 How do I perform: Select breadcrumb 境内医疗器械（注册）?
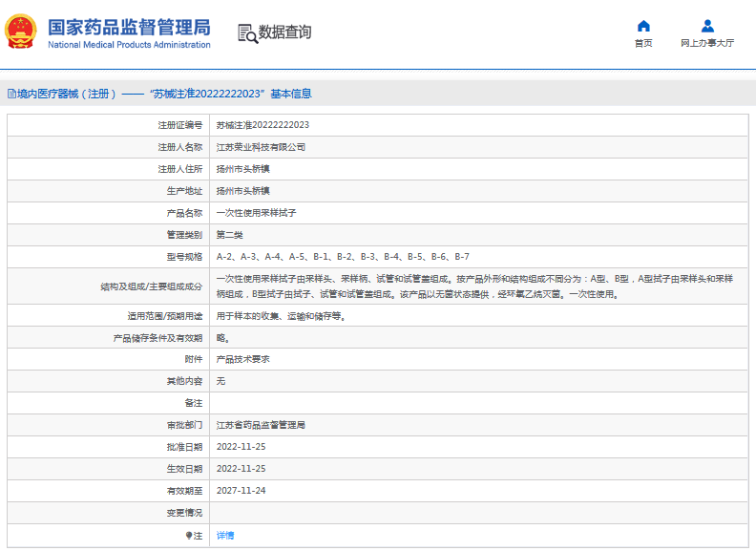pos(67,94)
